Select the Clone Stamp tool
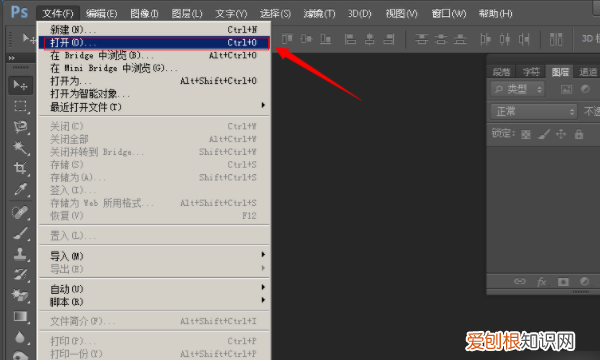Viewport: 600px width, 360px height. click(20, 253)
